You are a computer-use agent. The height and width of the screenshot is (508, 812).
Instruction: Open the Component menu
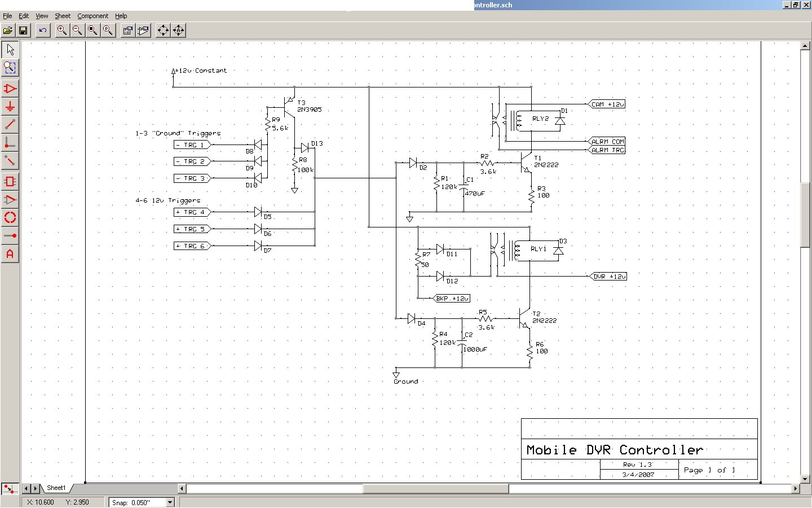[93, 16]
